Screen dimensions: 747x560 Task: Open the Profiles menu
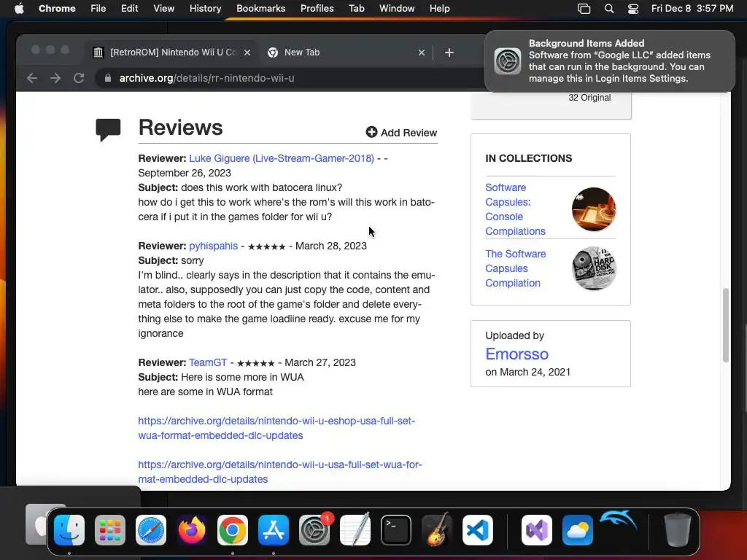click(x=317, y=9)
